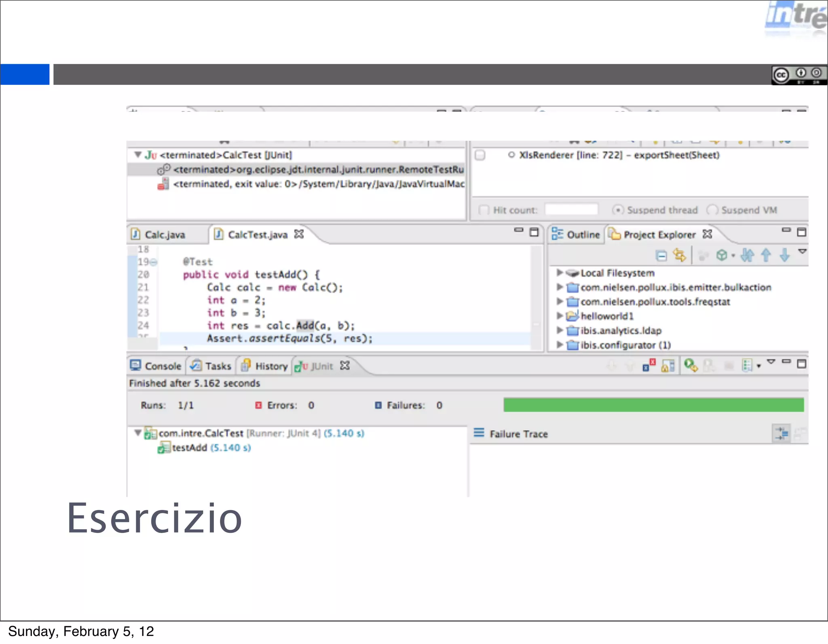Select testAdd result in JUnit tree
The height and width of the screenshot is (644, 828).
[204, 448]
